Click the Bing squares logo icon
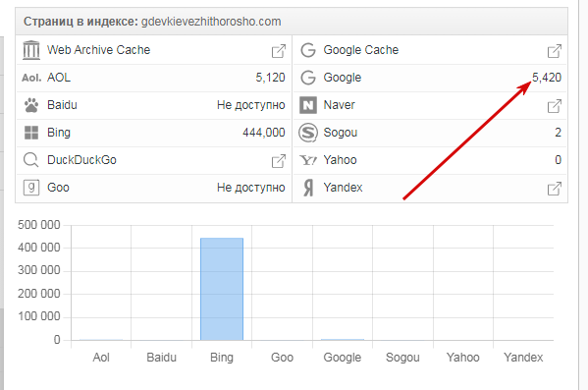588x390 pixels. coord(31,133)
